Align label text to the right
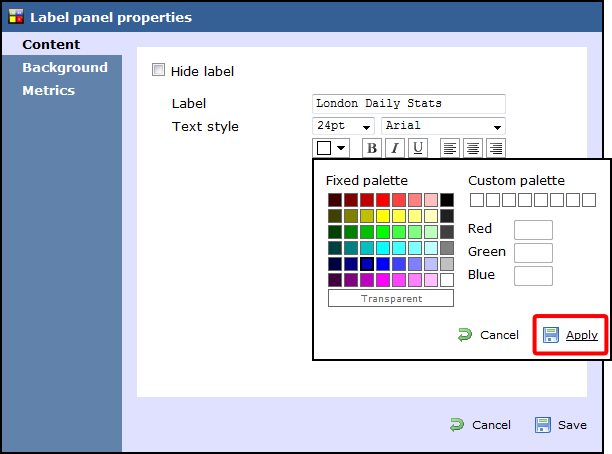 (x=495, y=148)
